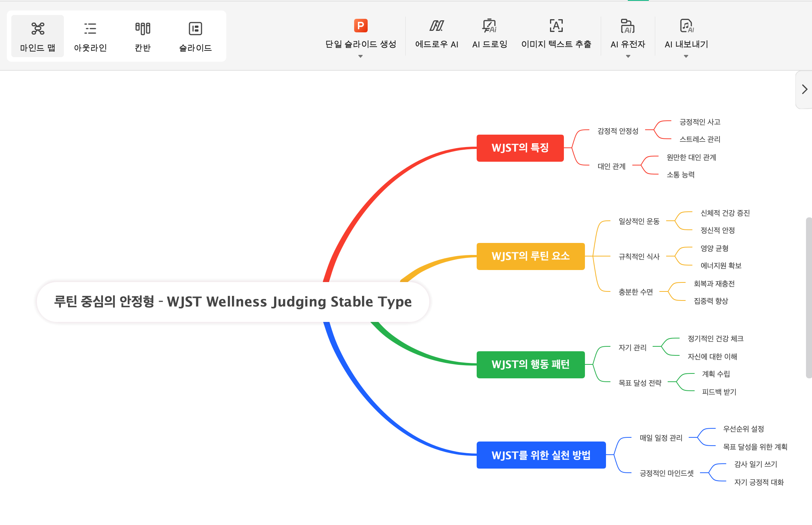812x525 pixels.
Task: Select the 감정적 안정성 subtopic
Action: coord(618,131)
